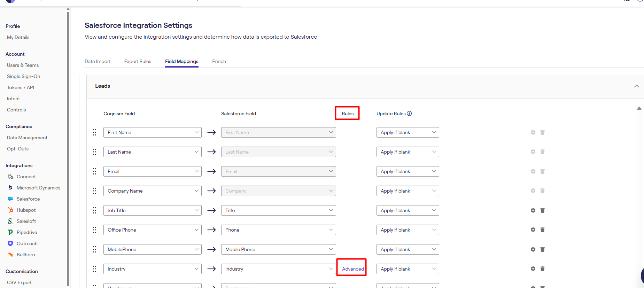Screen dimensions: 644x288
Task: Open gear settings for MobilePhone mapping
Action: click(533, 249)
